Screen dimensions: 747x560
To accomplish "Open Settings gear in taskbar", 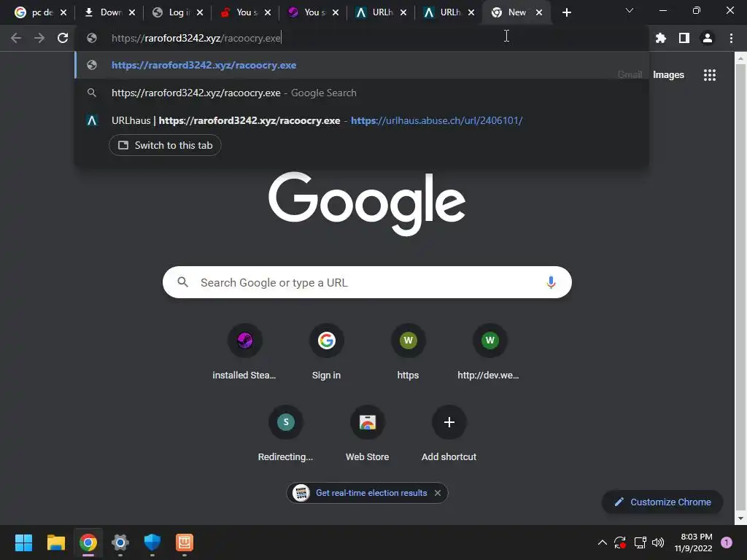I will click(x=120, y=542).
